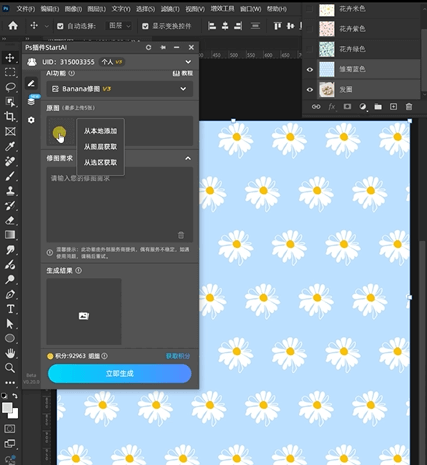Select the Lasso tool

(10, 87)
